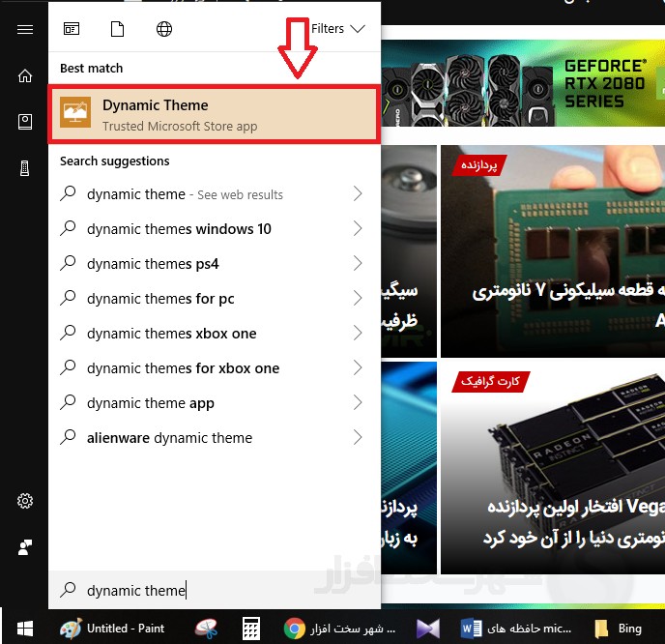Open search Settings gear icon
Image resolution: width=665 pixels, height=644 pixels.
click(x=25, y=501)
